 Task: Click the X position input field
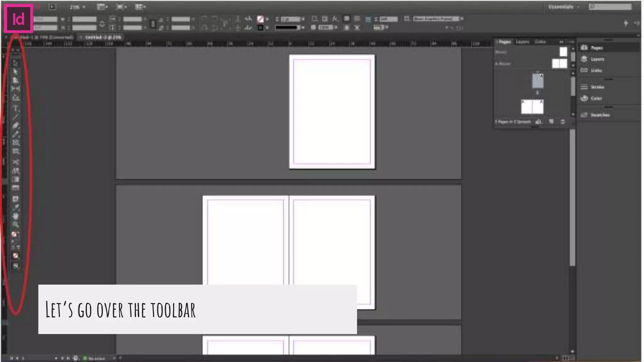[x=46, y=19]
